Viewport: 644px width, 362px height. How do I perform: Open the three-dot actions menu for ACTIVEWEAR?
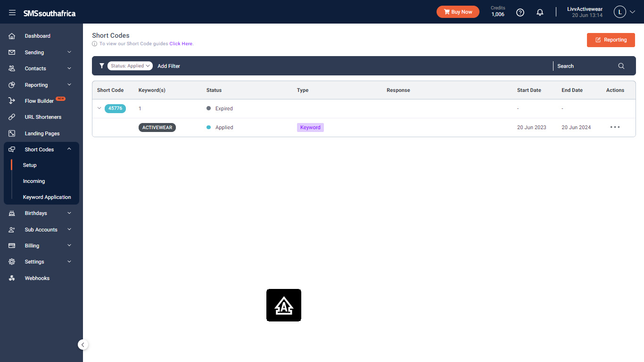pos(615,127)
